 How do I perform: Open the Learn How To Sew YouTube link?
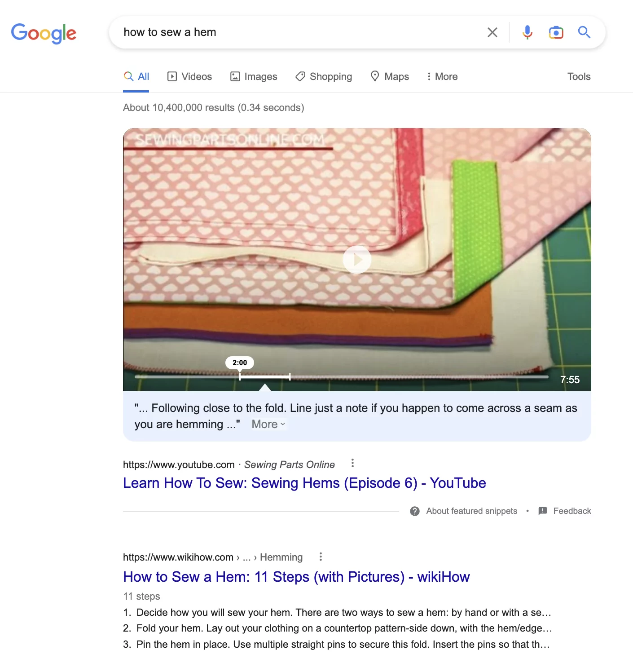(304, 483)
